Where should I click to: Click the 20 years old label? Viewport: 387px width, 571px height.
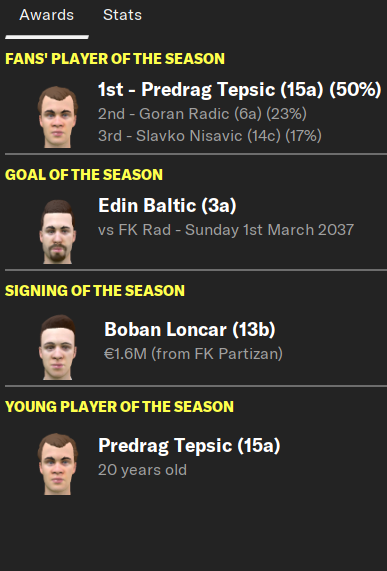pos(142,470)
